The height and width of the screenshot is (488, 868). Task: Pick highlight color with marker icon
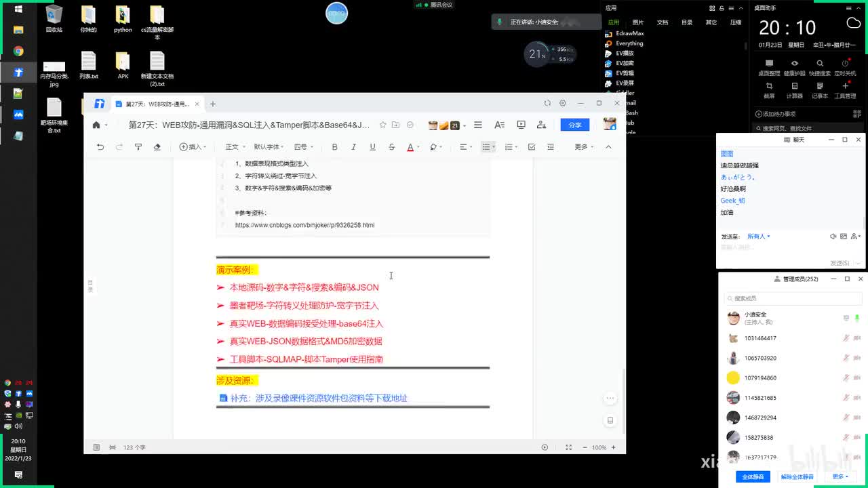[433, 146]
